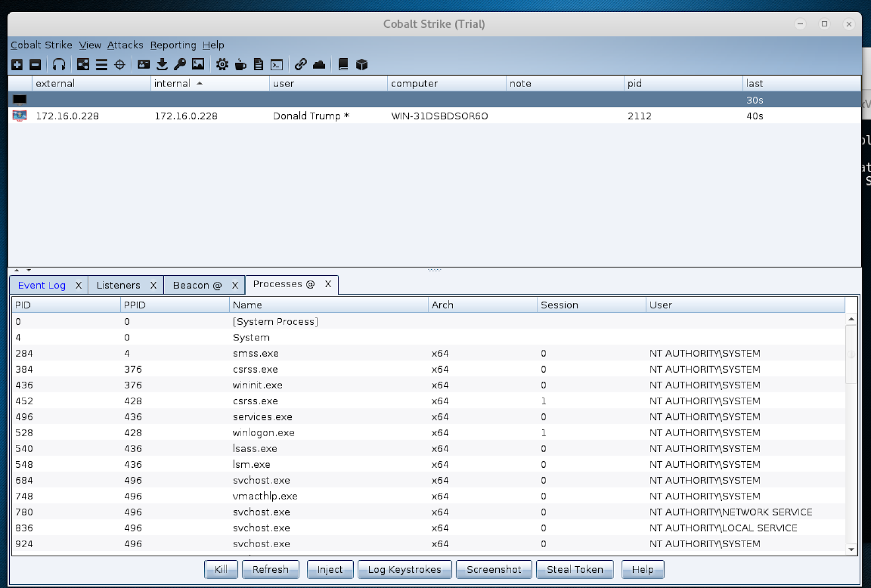The width and height of the screenshot is (871, 588).
Task: Click the Steal Token button
Action: (x=575, y=570)
